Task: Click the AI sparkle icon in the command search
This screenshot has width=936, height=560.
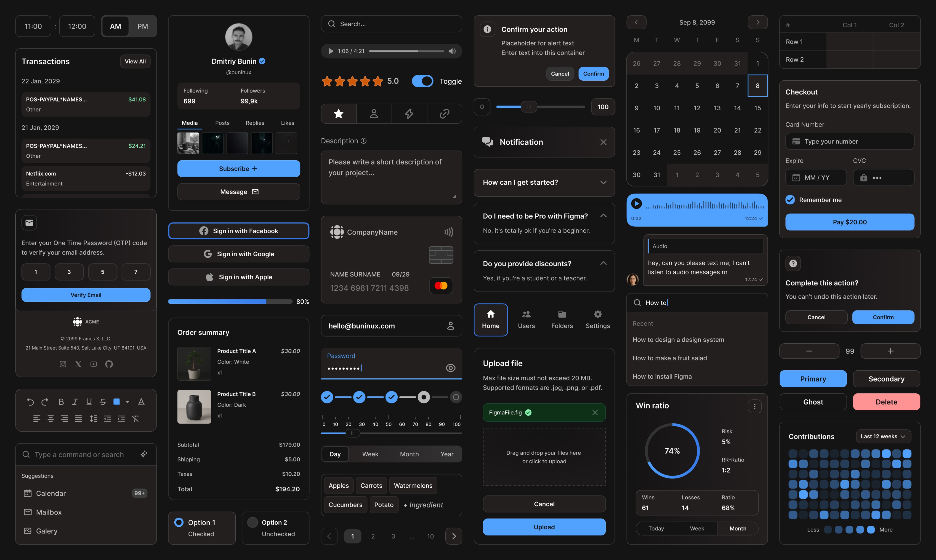Action: (x=144, y=454)
